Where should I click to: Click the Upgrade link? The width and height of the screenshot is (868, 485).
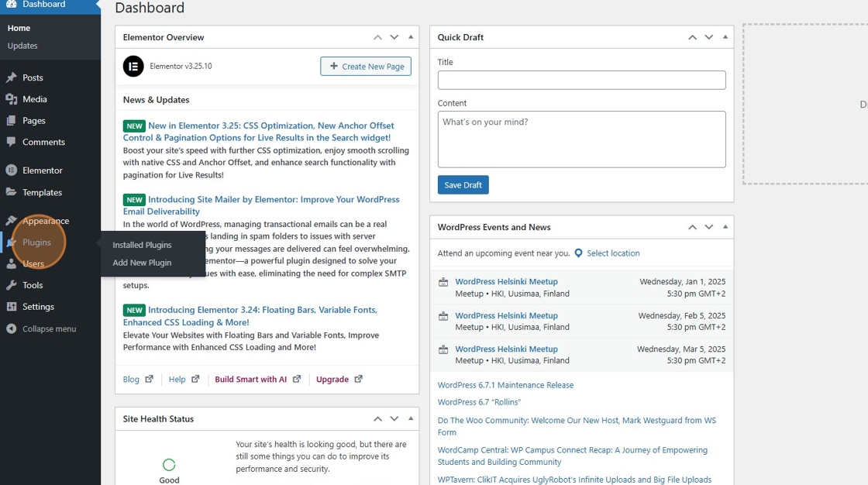click(332, 380)
